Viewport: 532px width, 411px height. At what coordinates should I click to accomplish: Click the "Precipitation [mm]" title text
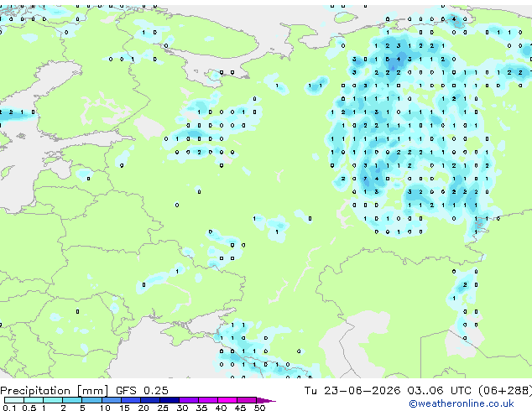tap(55, 391)
